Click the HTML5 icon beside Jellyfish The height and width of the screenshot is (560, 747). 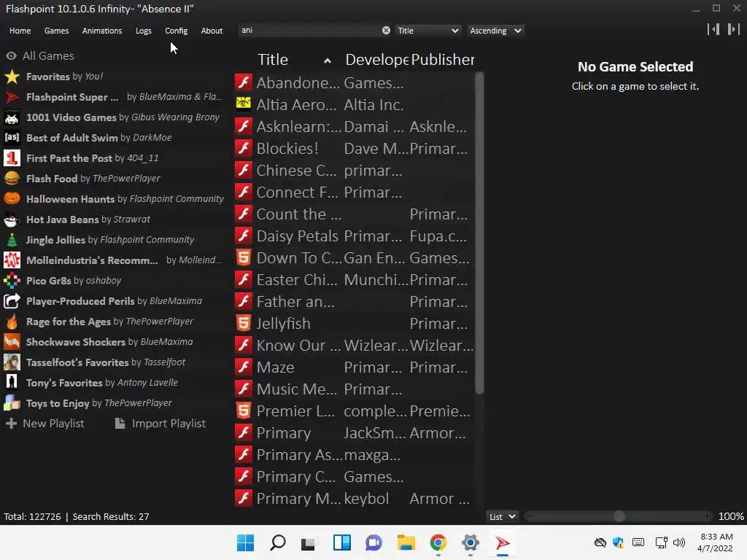(244, 323)
